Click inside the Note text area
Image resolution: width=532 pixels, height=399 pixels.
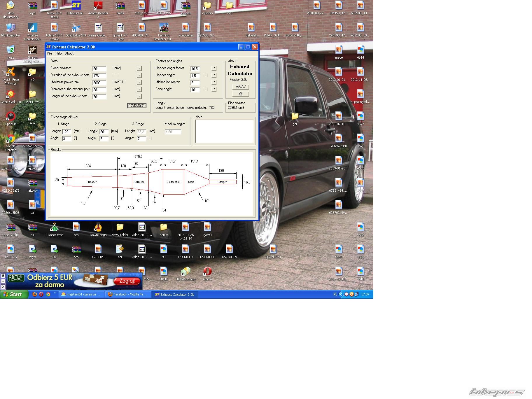click(x=224, y=131)
